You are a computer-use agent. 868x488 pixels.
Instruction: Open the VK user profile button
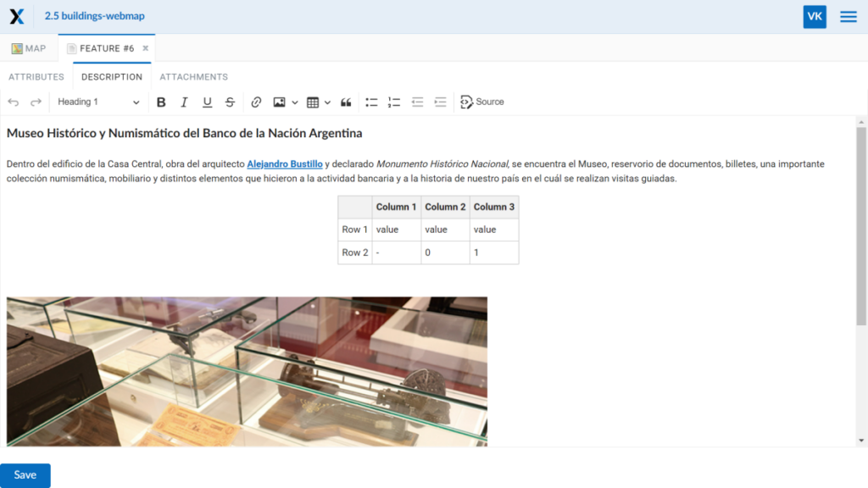815,17
